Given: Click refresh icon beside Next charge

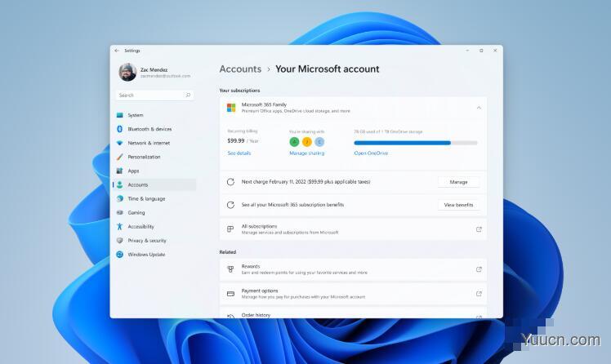Looking at the screenshot, I should 230,182.
